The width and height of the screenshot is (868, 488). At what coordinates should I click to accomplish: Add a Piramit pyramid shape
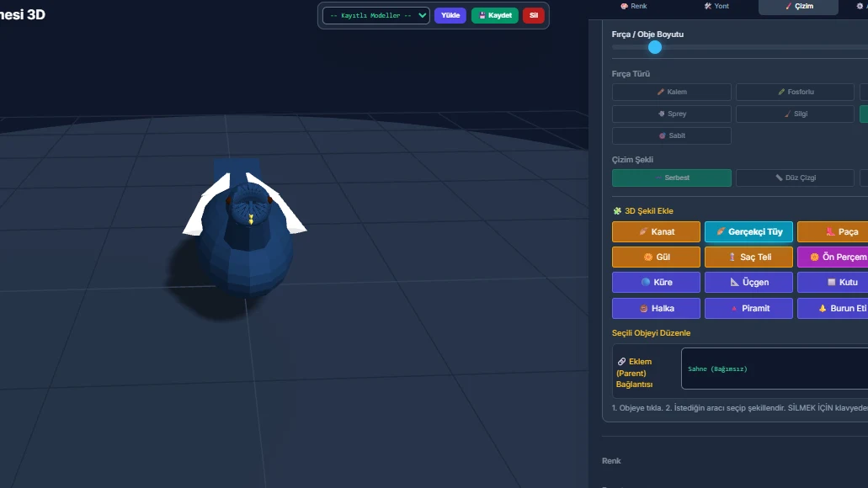click(748, 308)
